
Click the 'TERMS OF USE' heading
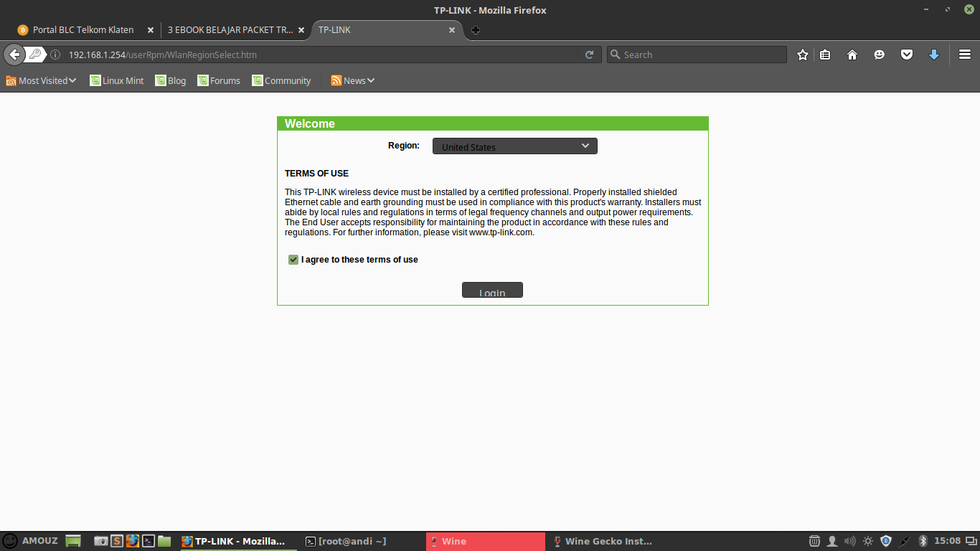pos(316,174)
